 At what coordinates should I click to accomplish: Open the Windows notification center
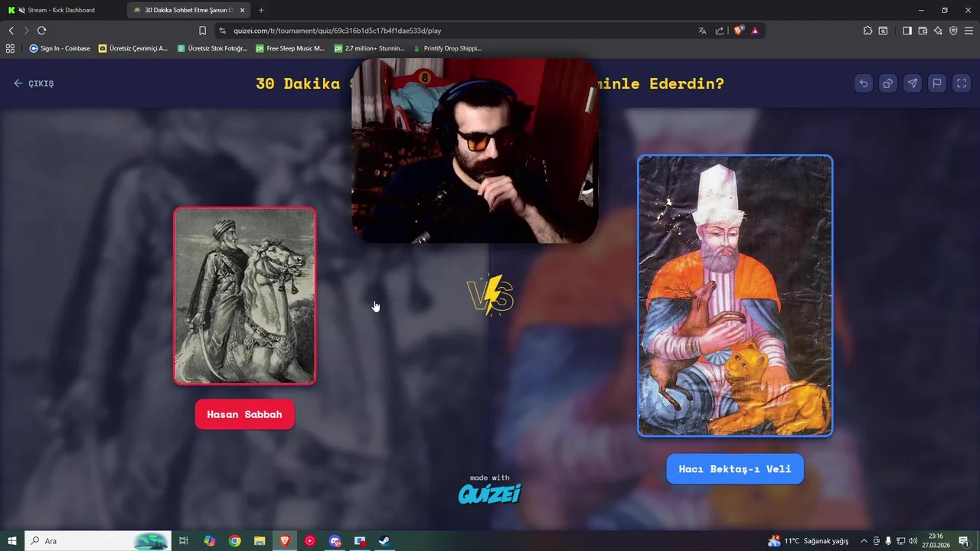click(964, 541)
